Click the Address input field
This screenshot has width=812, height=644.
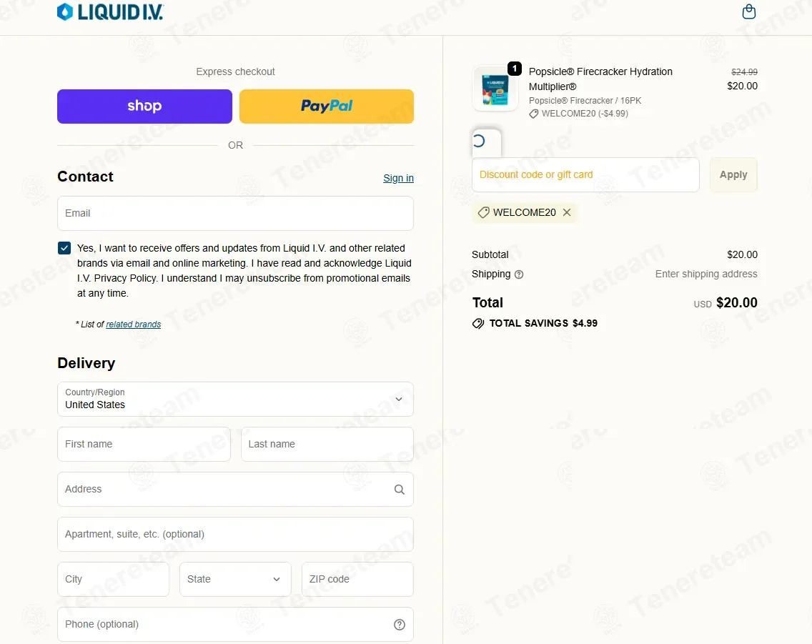pyautogui.click(x=235, y=489)
